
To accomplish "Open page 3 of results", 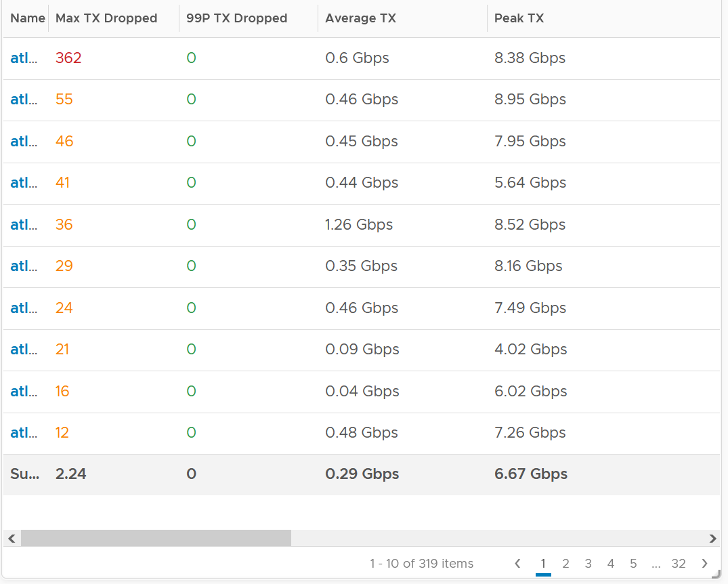I will tap(588, 564).
